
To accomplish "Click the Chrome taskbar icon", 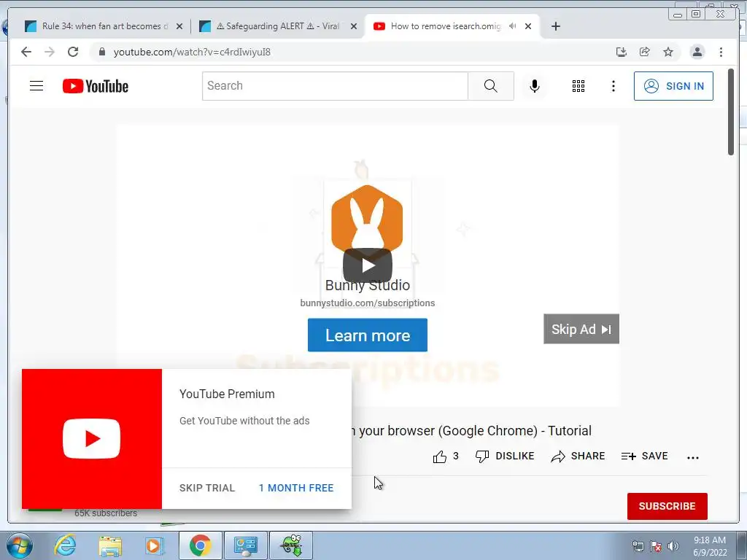I will click(200, 545).
